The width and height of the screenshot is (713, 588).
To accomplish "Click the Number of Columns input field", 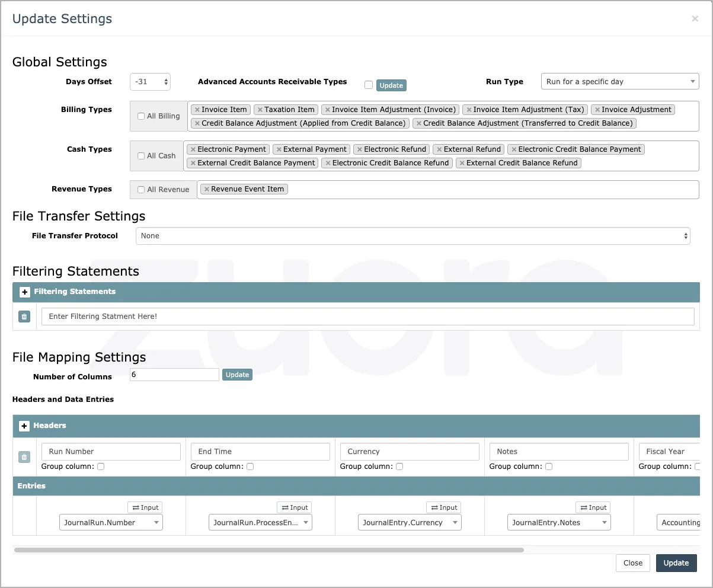I will [174, 375].
